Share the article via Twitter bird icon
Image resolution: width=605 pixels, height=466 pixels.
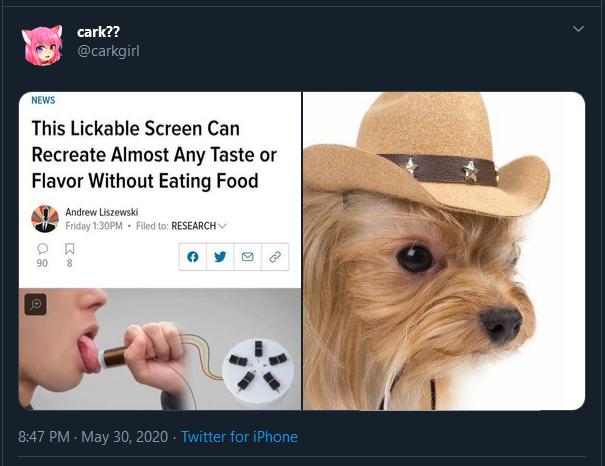tap(220, 256)
